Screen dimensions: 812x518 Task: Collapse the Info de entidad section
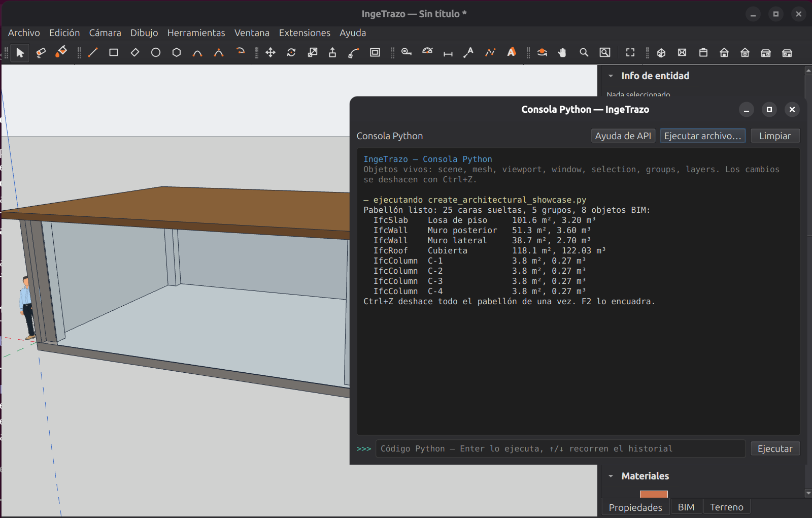(x=611, y=76)
